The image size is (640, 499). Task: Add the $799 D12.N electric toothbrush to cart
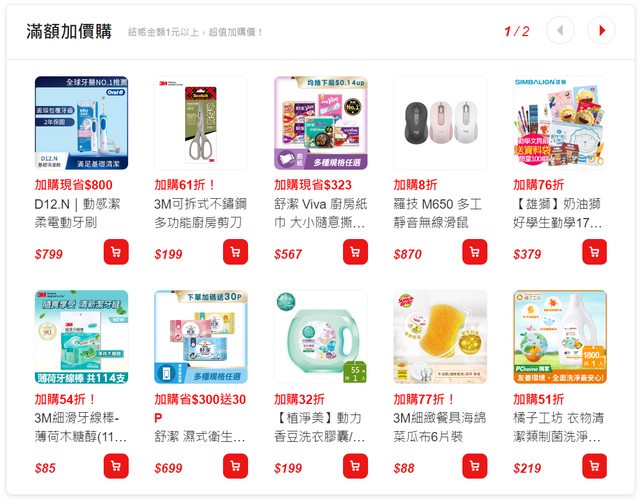pos(116,252)
